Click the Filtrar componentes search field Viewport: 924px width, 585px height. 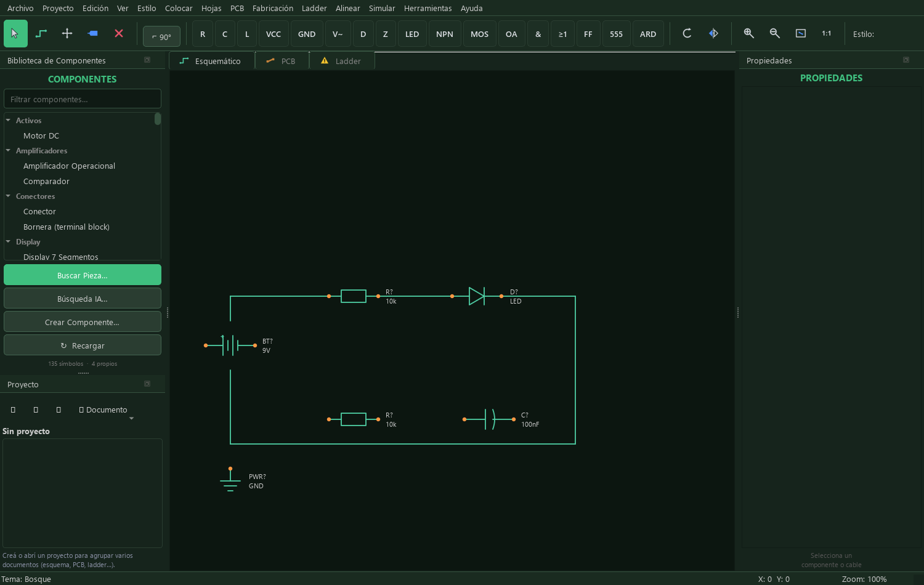(x=83, y=99)
